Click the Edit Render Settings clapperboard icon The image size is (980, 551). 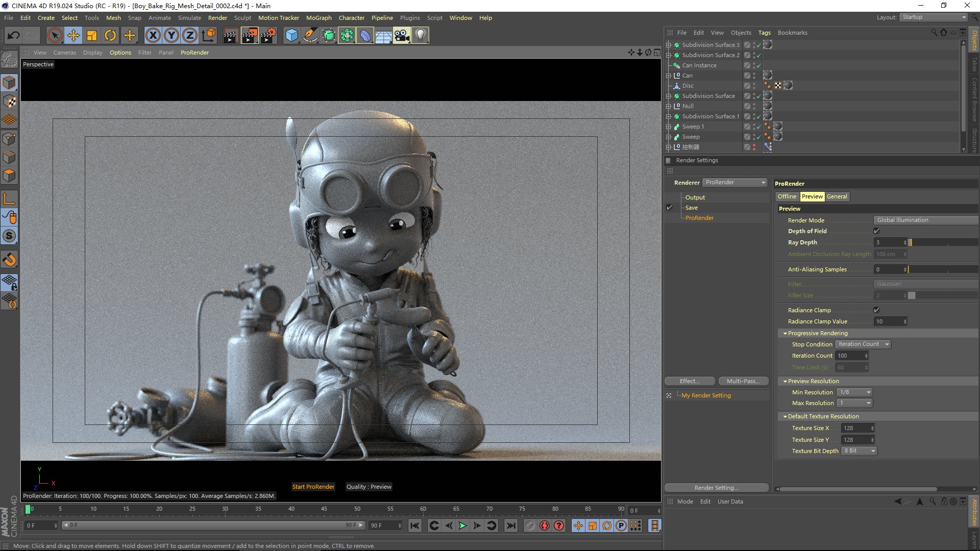tap(268, 36)
